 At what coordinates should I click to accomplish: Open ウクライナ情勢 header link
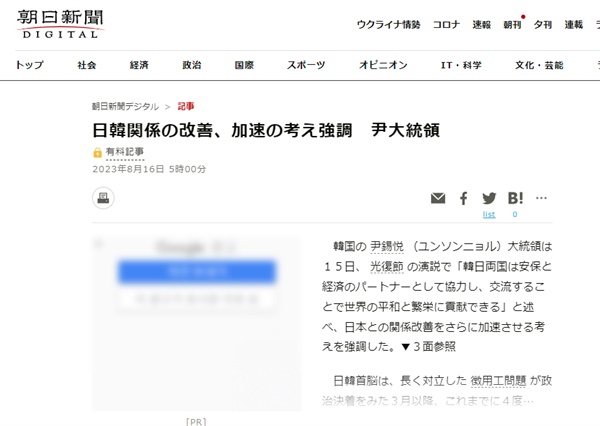pos(388,25)
